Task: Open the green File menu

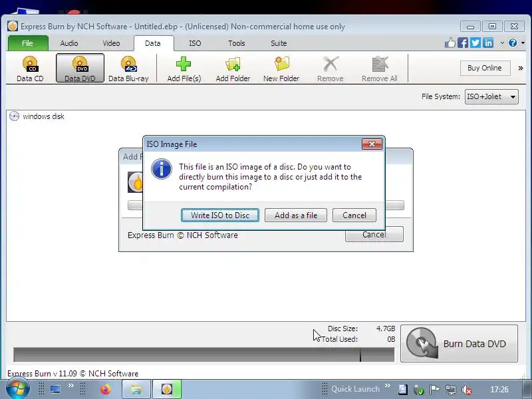Action: click(x=27, y=43)
